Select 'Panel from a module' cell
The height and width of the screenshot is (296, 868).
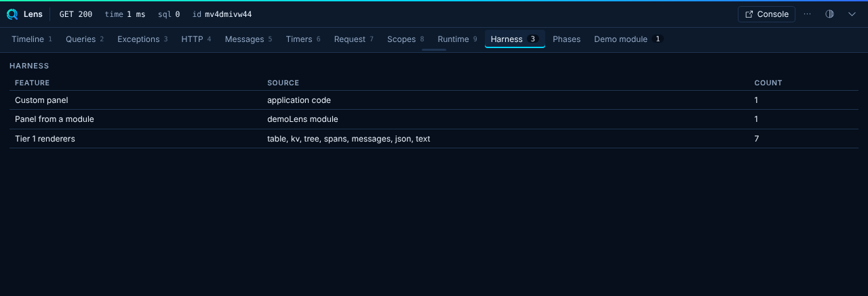(x=54, y=119)
